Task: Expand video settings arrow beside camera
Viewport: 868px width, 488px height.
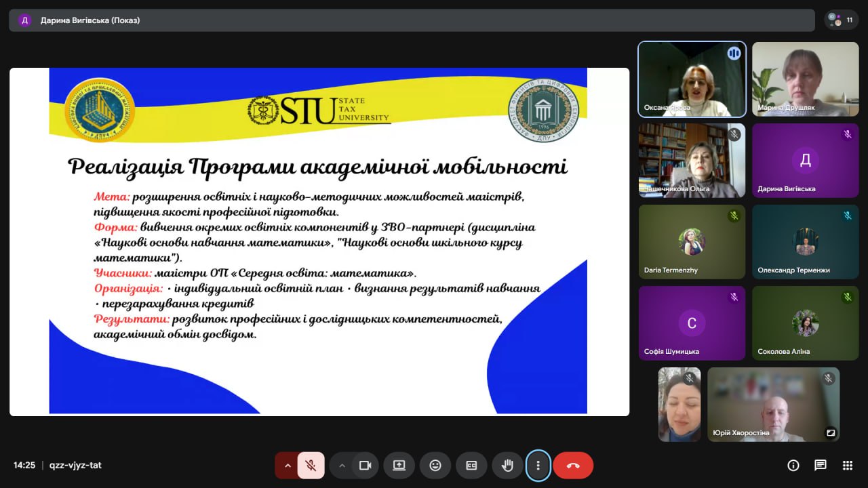Action: point(342,466)
